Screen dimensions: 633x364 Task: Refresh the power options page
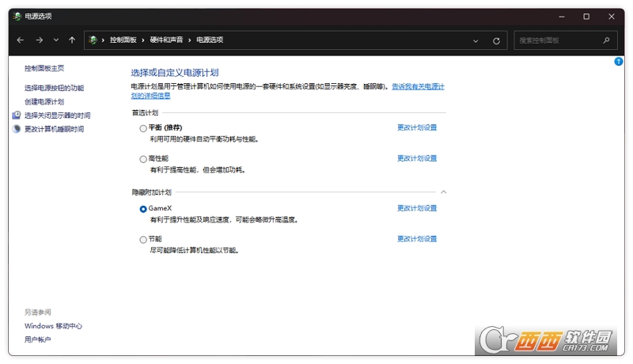click(497, 41)
